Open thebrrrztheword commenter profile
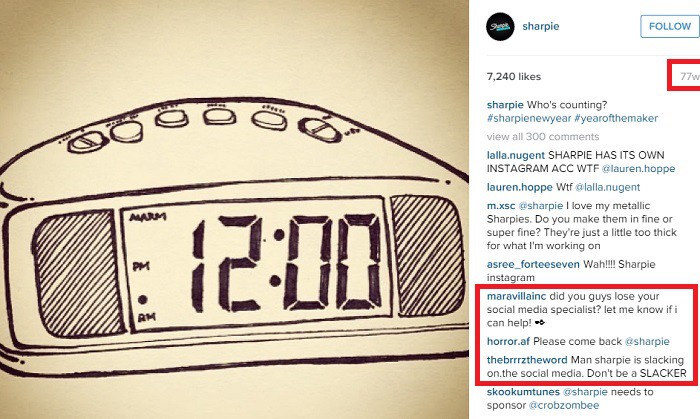 click(x=527, y=360)
